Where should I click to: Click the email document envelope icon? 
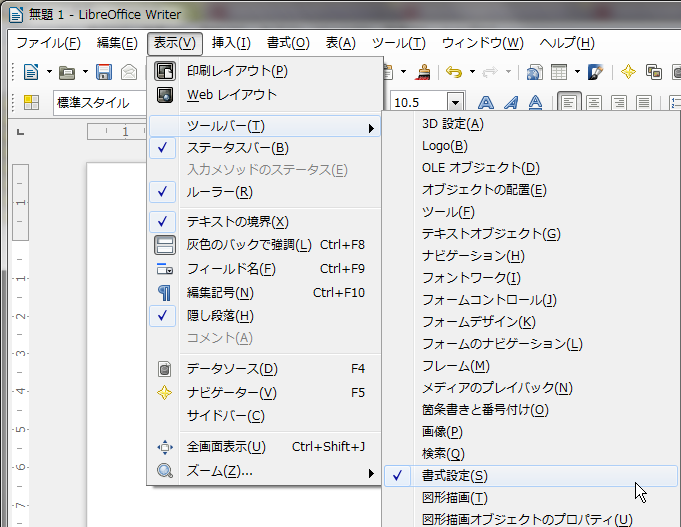point(129,72)
